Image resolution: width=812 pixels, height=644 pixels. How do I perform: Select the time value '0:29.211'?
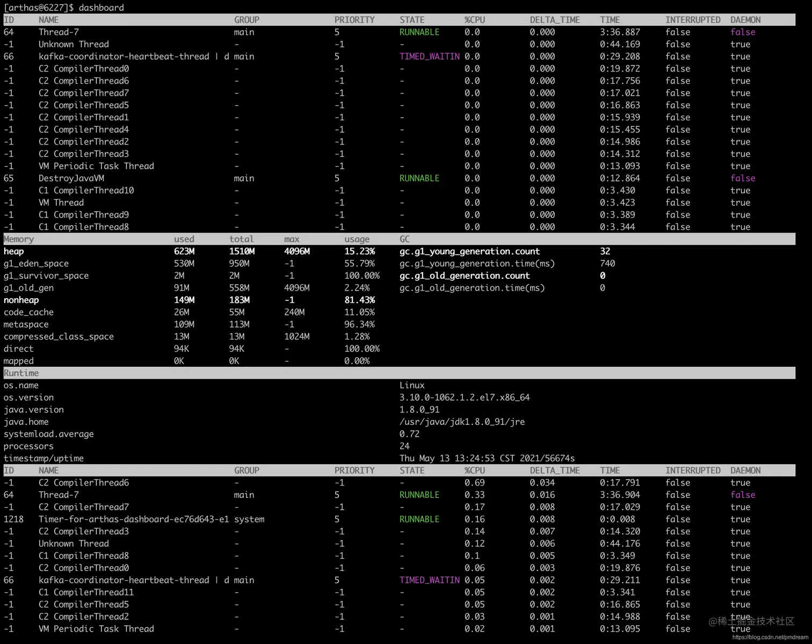point(620,580)
